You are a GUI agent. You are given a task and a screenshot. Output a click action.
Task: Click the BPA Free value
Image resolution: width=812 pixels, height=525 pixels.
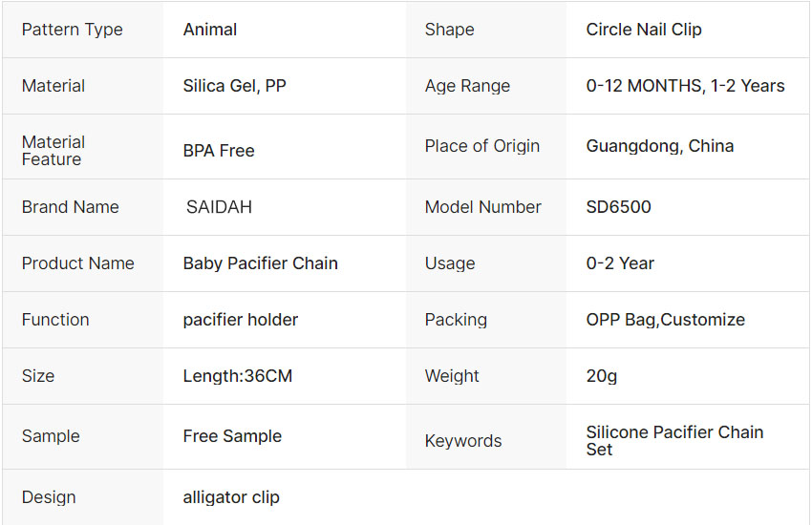click(219, 151)
